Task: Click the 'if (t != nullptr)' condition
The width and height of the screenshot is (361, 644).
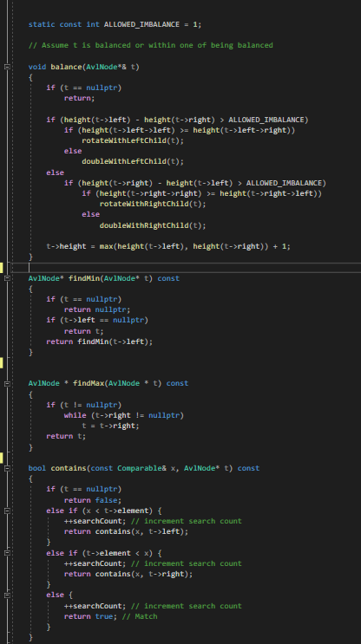Action: [x=84, y=405]
